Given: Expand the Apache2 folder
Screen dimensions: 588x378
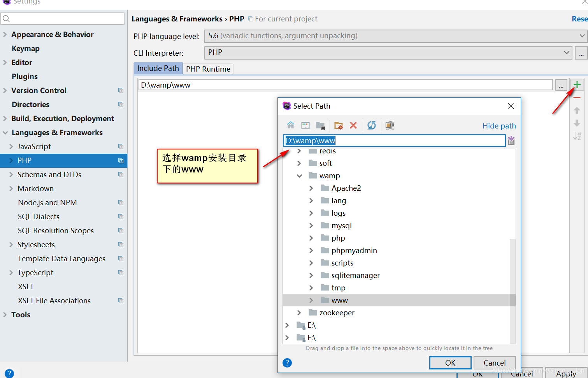Looking at the screenshot, I should 311,188.
